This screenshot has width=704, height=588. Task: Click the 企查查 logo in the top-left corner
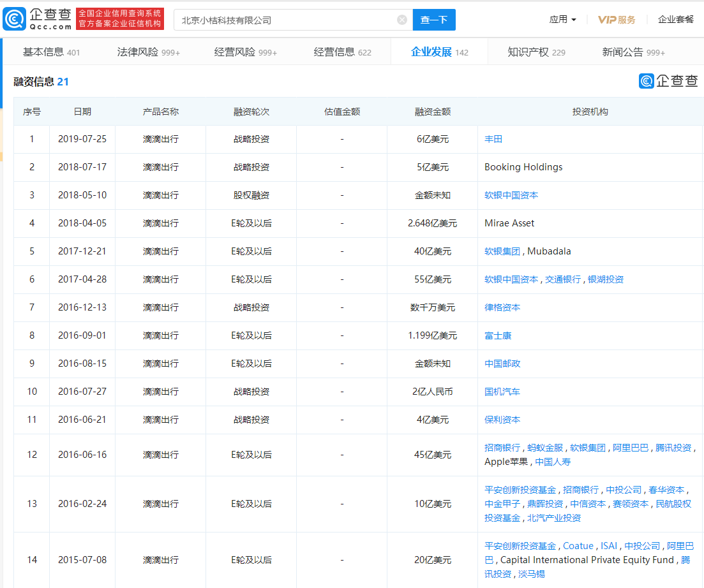tap(36, 18)
